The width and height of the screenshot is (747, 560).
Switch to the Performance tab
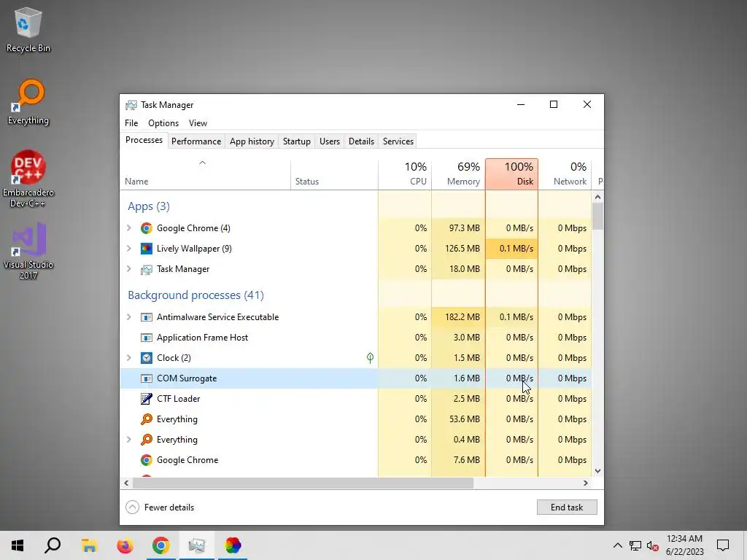coord(196,141)
